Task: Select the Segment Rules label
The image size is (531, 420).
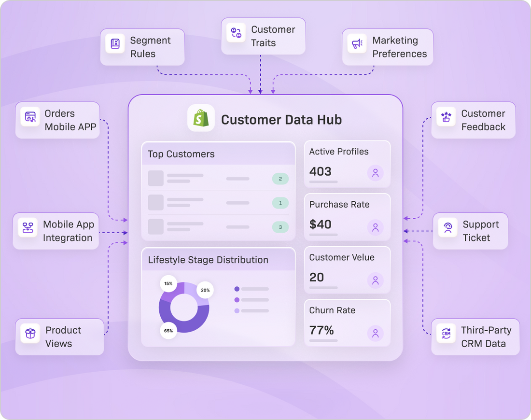Action: click(x=150, y=47)
